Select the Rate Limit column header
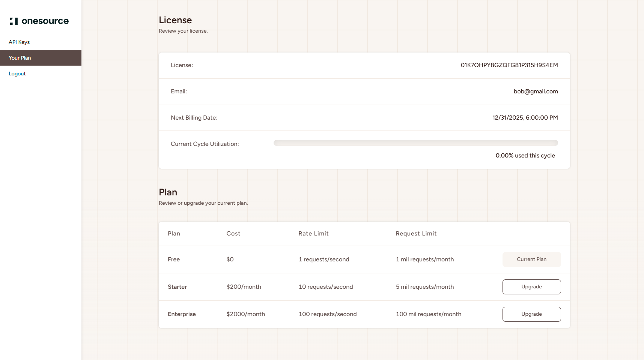The image size is (644, 360). click(313, 233)
